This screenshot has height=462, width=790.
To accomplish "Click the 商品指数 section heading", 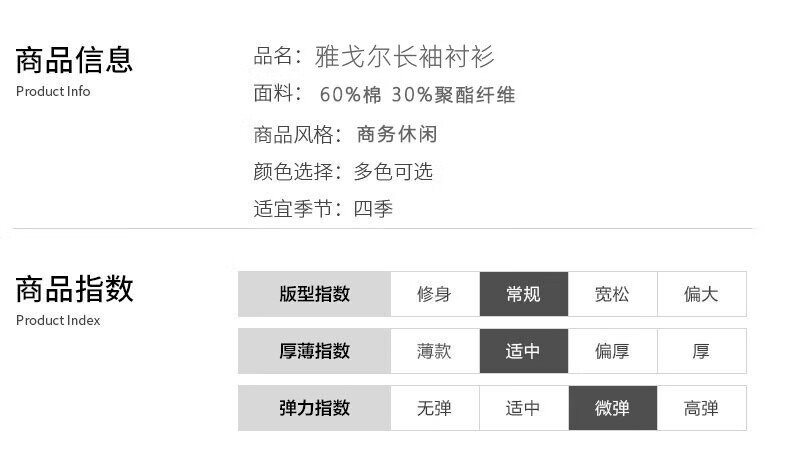I will tap(74, 289).
